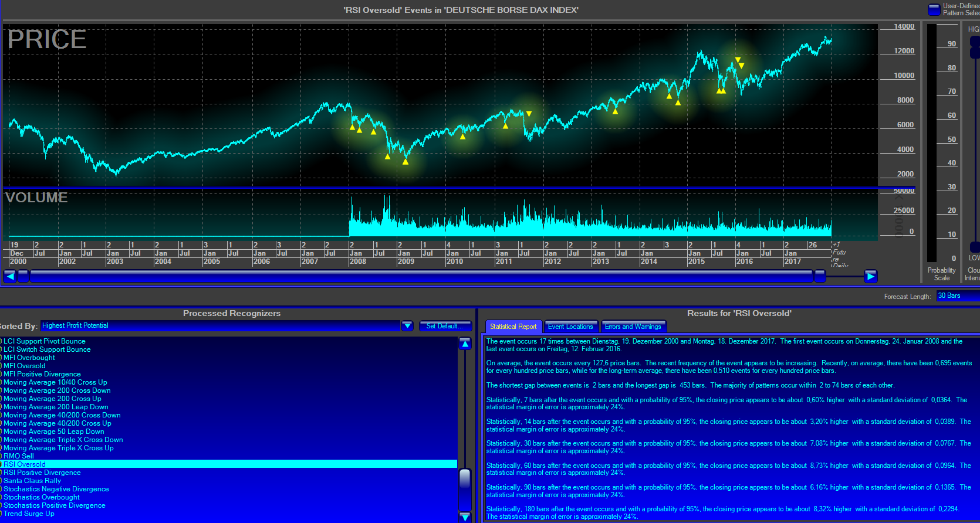The width and height of the screenshot is (980, 523).
Task: Click the event marker at the 2009 price low
Action: pos(405,162)
